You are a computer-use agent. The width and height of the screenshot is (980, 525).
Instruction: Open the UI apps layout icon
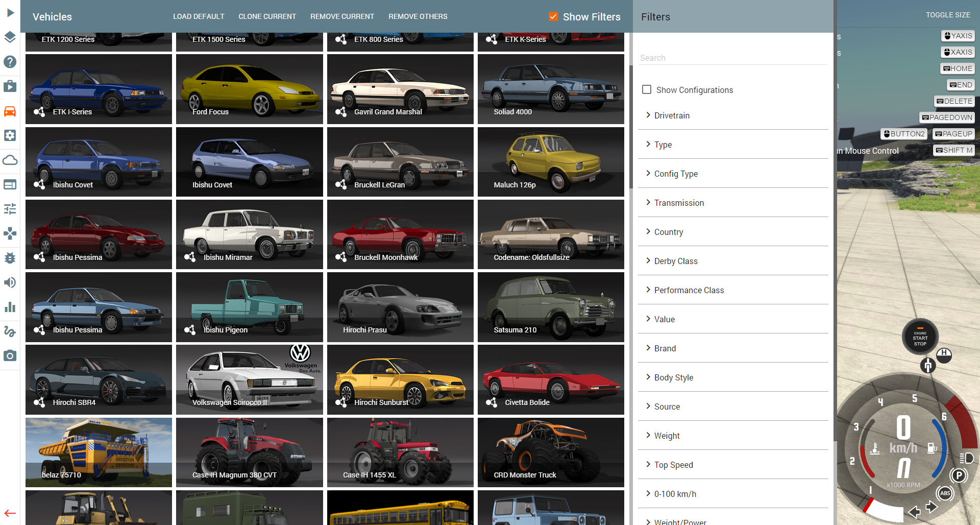[10, 184]
